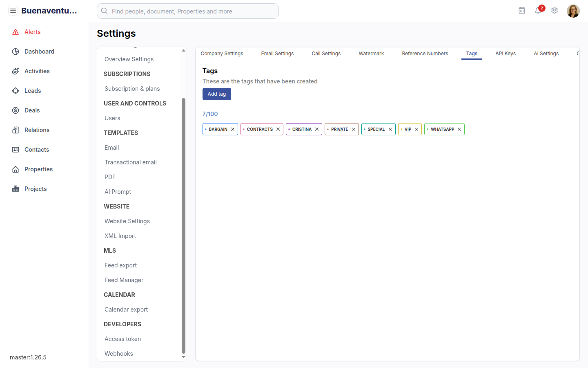The width and height of the screenshot is (588, 368).
Task: Click the Projects building icon
Action: 16,189
